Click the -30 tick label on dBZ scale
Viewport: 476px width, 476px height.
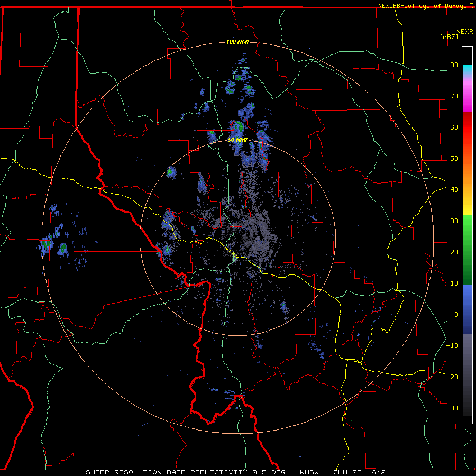point(452,408)
